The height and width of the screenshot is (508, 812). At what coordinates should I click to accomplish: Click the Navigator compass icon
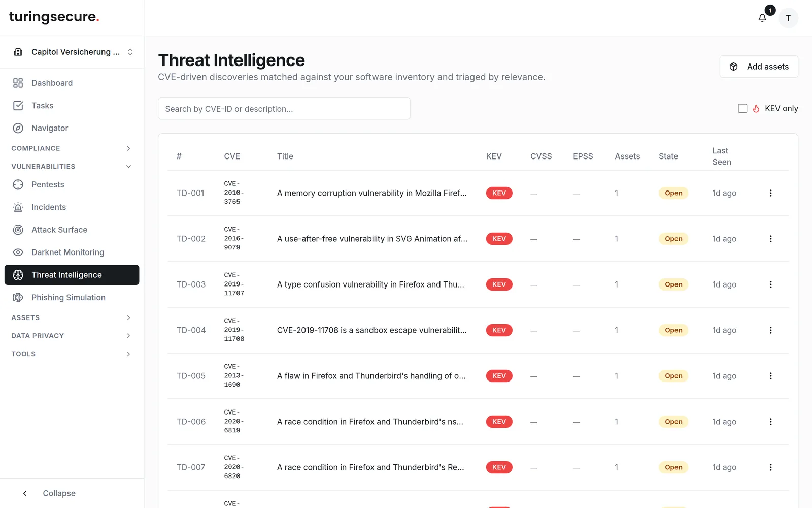18,128
